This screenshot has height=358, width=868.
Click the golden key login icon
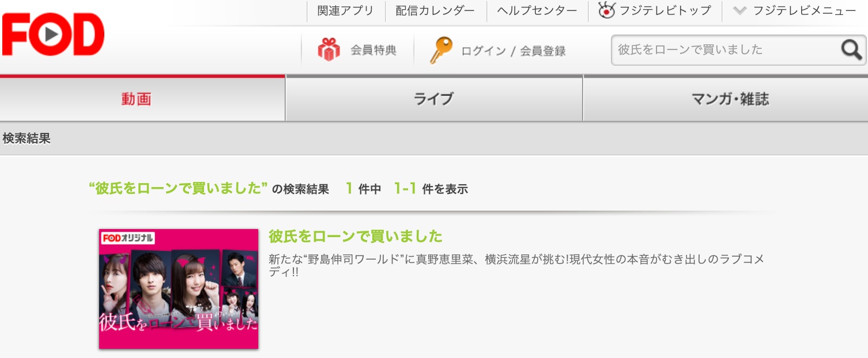tap(441, 50)
